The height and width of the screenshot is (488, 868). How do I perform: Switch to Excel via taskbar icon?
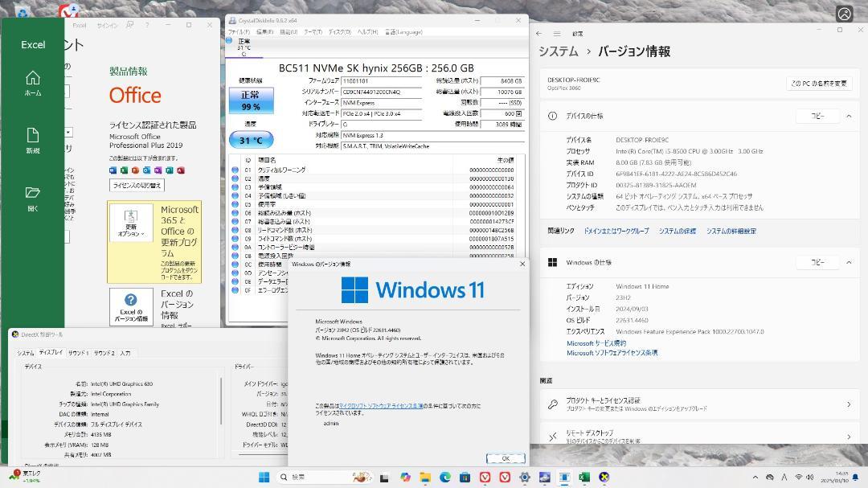(x=584, y=478)
